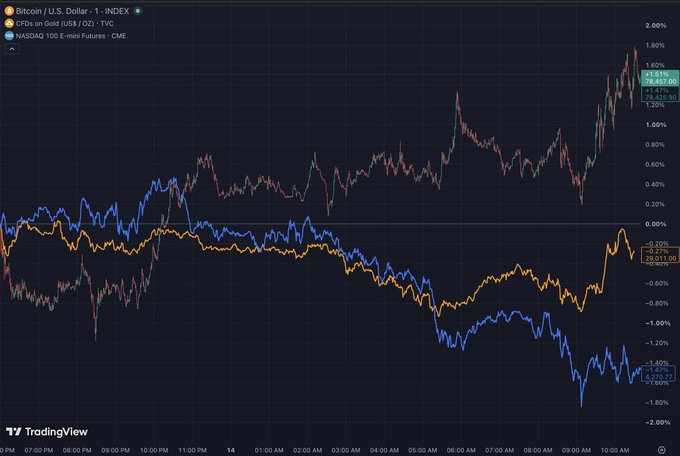680x456 pixels.
Task: Click the 10:00 PM time axis label
Action: coord(154,450)
